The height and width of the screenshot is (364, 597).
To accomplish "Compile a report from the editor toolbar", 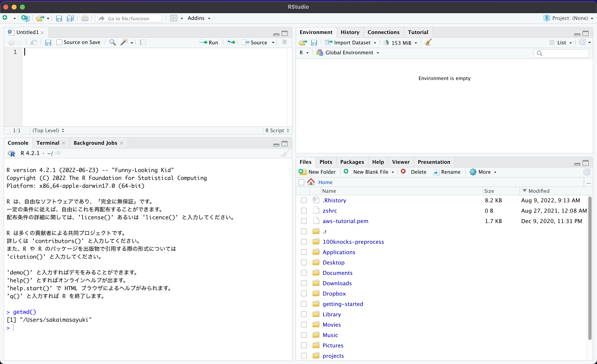I will pyautogui.click(x=143, y=42).
